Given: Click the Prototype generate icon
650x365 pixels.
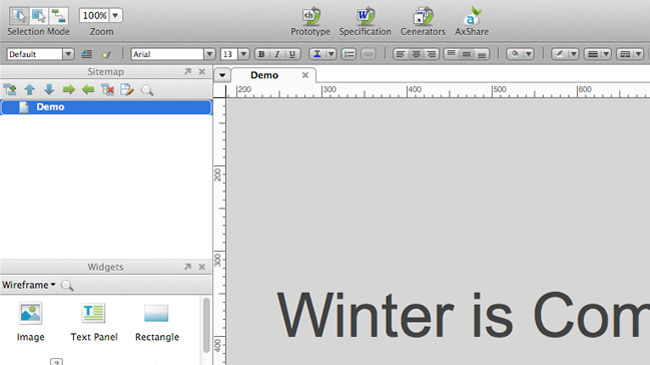Looking at the screenshot, I should point(310,17).
